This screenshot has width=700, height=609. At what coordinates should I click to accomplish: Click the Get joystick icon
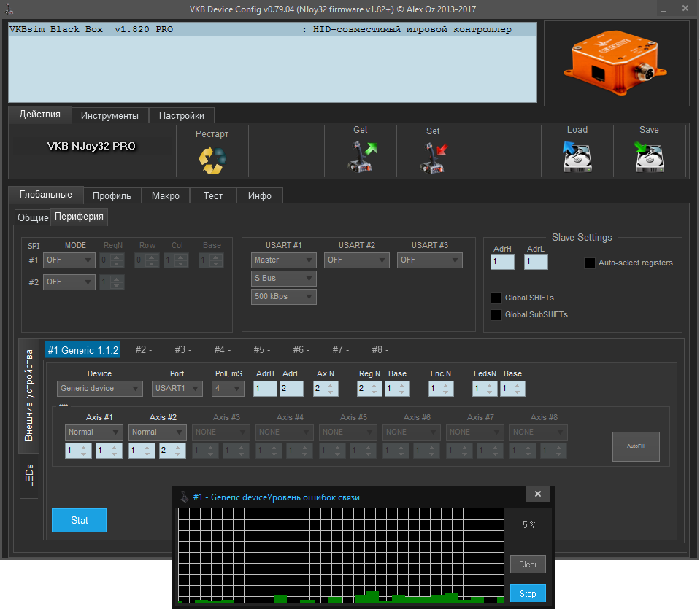point(361,157)
